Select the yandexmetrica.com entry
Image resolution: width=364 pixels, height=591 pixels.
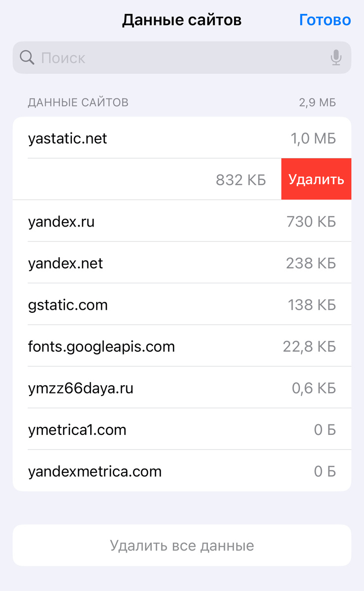(x=182, y=471)
